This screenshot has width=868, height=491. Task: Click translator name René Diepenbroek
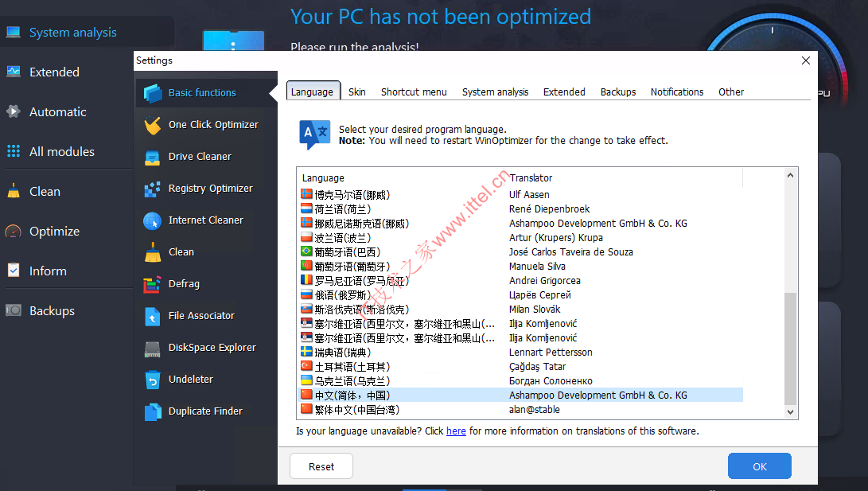pos(549,208)
